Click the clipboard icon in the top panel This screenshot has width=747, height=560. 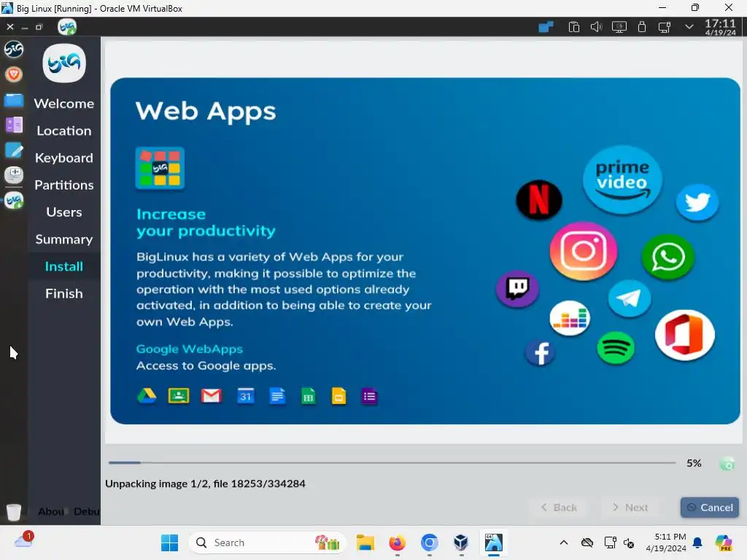pos(573,27)
